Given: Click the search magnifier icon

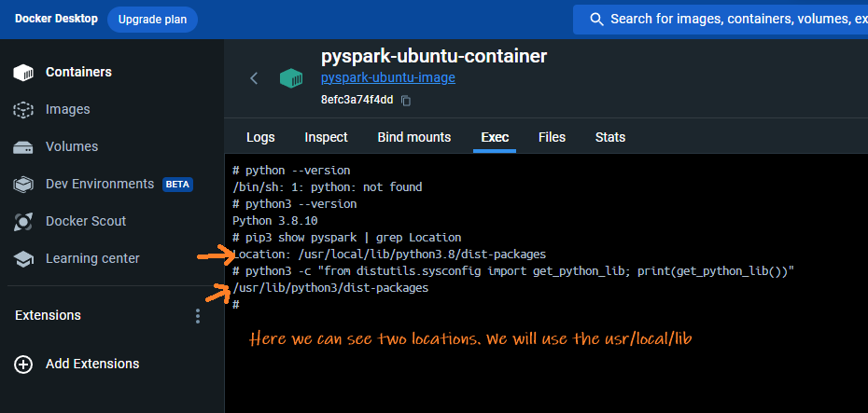Looking at the screenshot, I should point(596,20).
